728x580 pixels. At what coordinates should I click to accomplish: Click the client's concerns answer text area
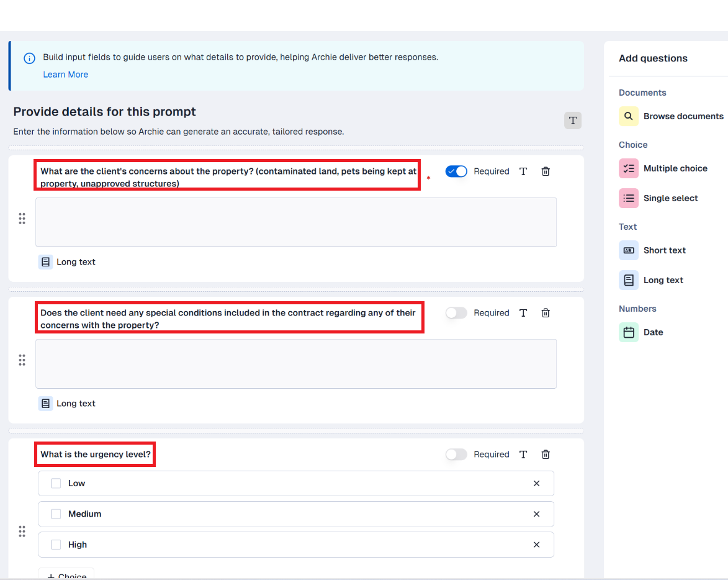pos(295,222)
